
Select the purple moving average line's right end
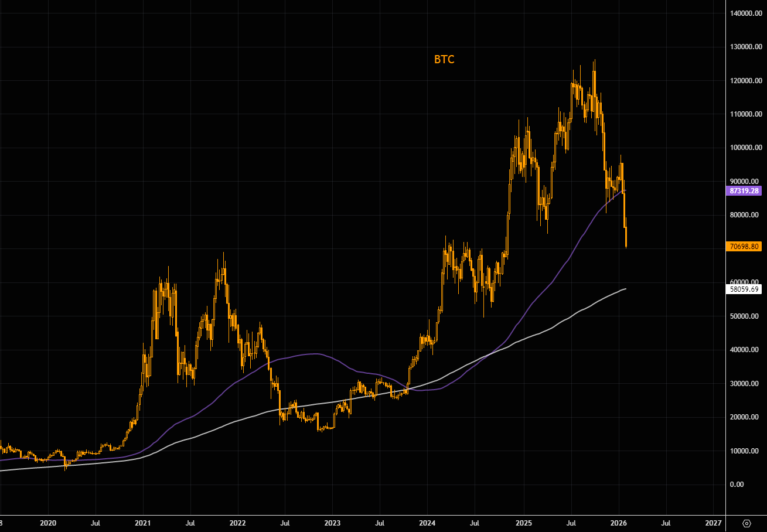tap(625, 191)
